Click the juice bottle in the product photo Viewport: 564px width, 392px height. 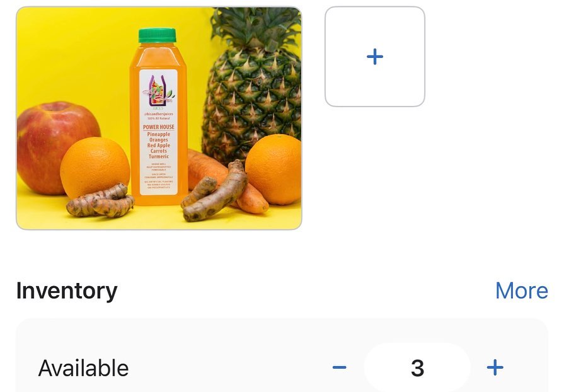click(x=159, y=117)
